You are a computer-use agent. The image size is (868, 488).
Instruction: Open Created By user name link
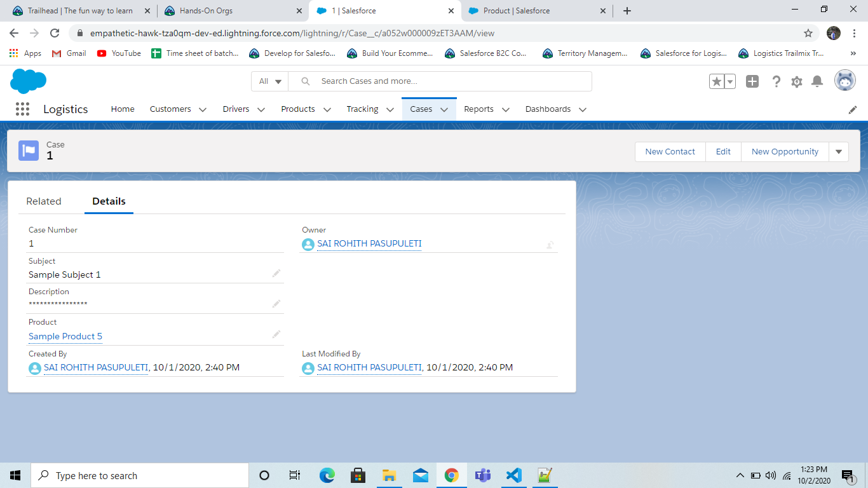96,367
